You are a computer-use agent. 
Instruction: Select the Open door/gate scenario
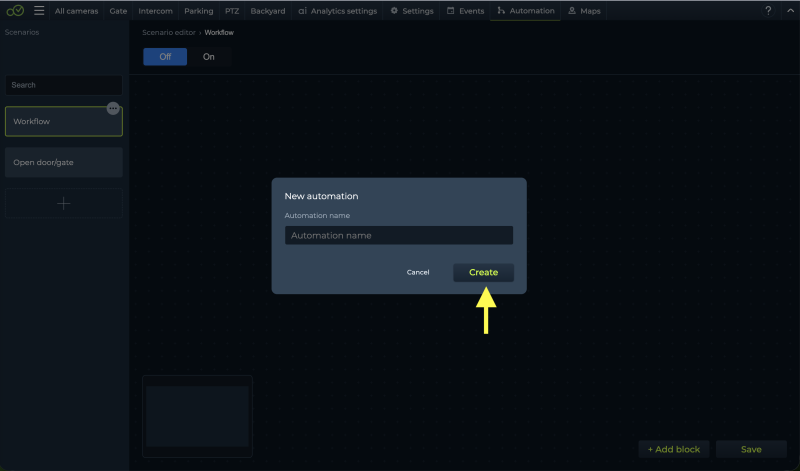(64, 162)
